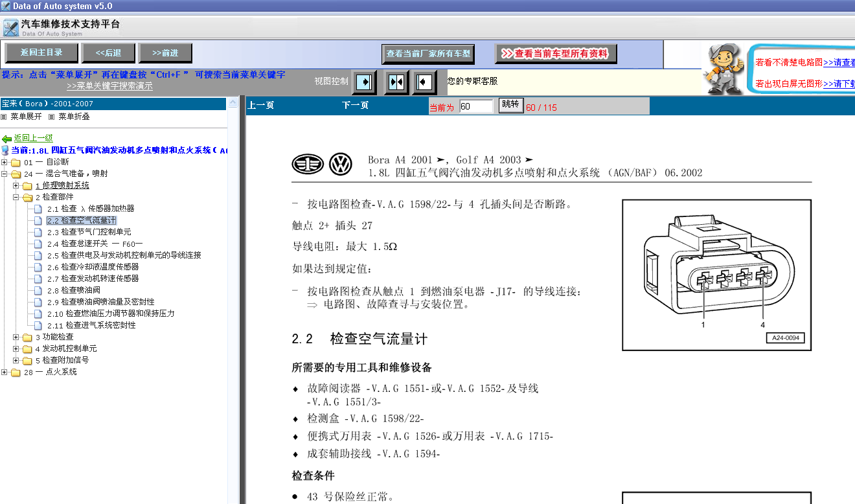855x504 pixels.
Task: Click the mechanic mascot image
Action: coord(724,68)
